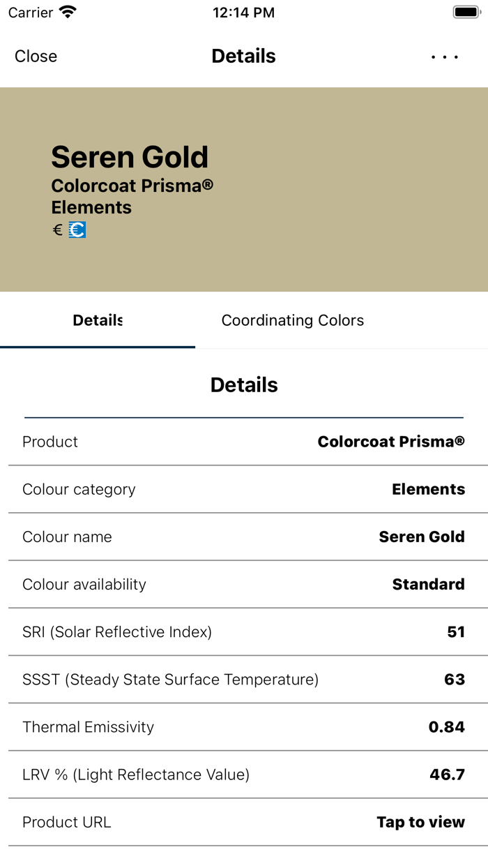Tap the registered trademark symbol after Colorcoat Prisma
488x868 pixels.
tap(207, 186)
